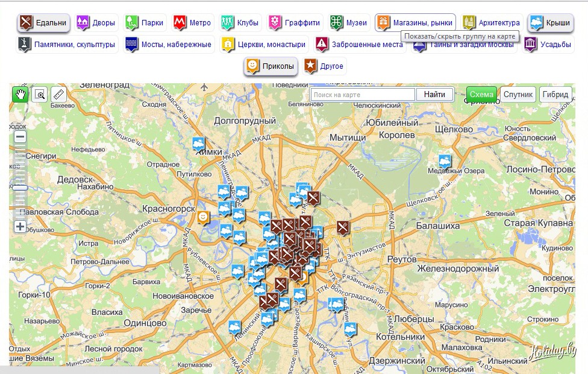Focus the Поиск на карте search field
Image resolution: width=588 pixels, height=374 pixels.
[x=363, y=95]
